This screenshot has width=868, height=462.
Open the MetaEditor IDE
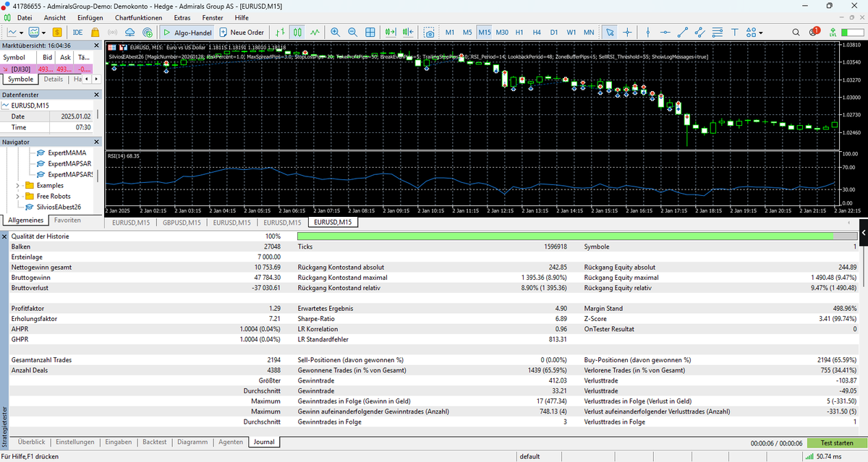[x=77, y=33]
